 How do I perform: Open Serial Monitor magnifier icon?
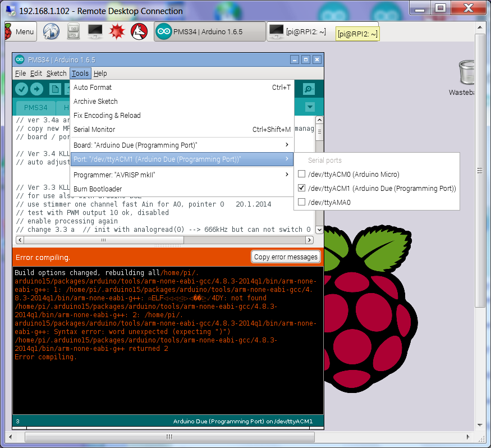pos(309,89)
